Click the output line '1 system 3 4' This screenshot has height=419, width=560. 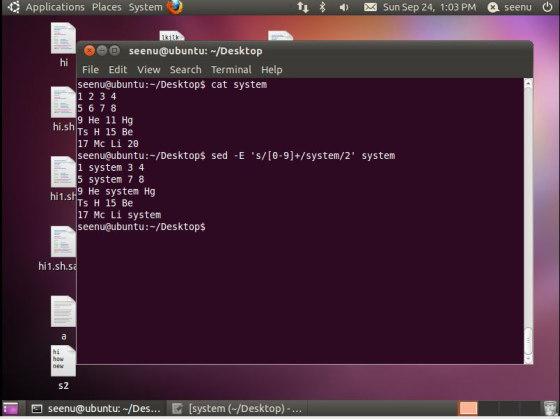point(111,168)
